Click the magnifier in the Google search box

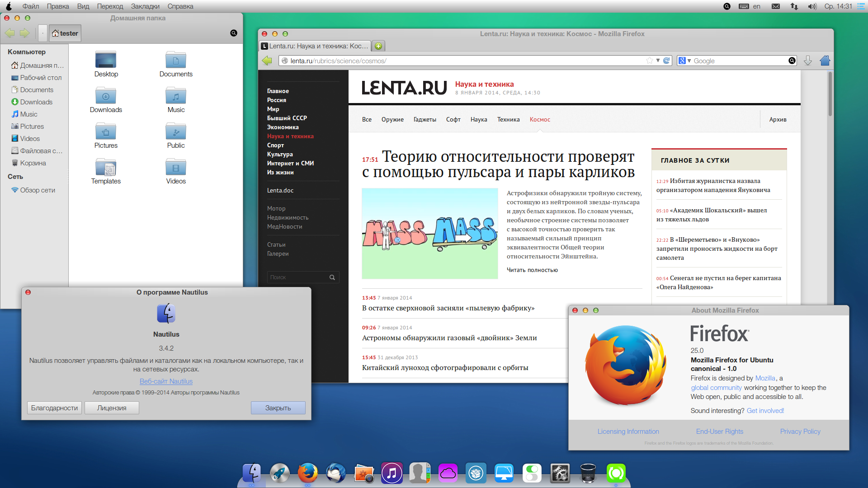(792, 61)
